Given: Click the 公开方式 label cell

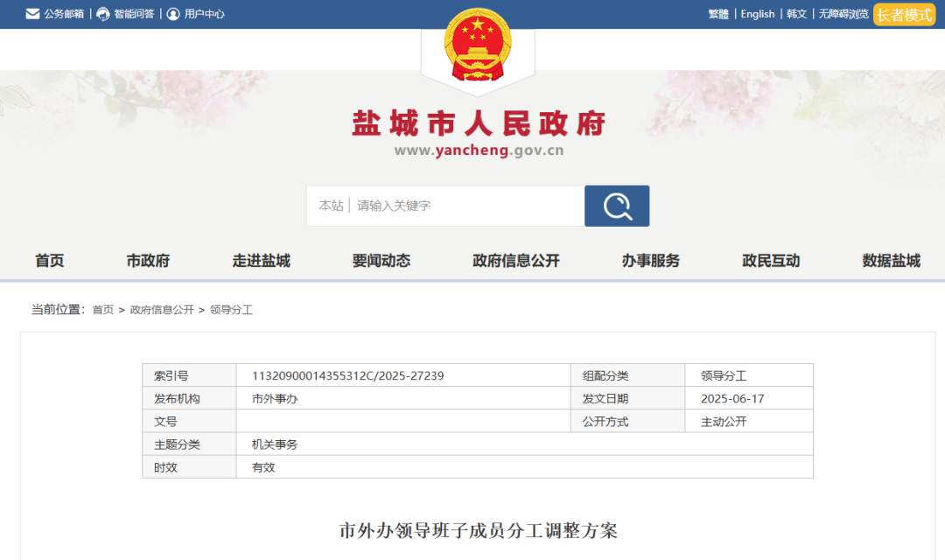Looking at the screenshot, I should click(628, 422).
